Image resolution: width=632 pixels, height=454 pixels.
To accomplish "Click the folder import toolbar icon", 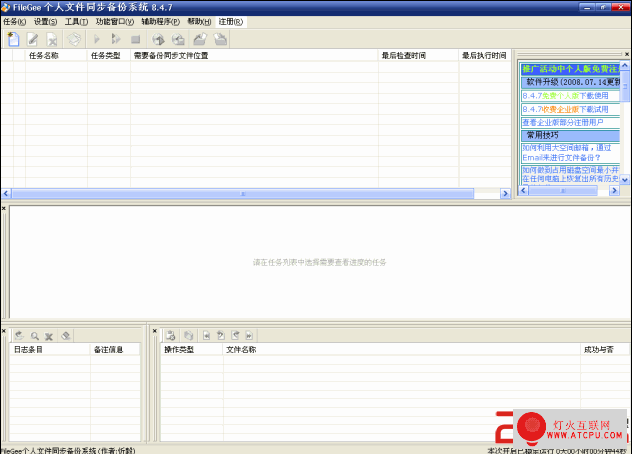I will click(x=220, y=39).
